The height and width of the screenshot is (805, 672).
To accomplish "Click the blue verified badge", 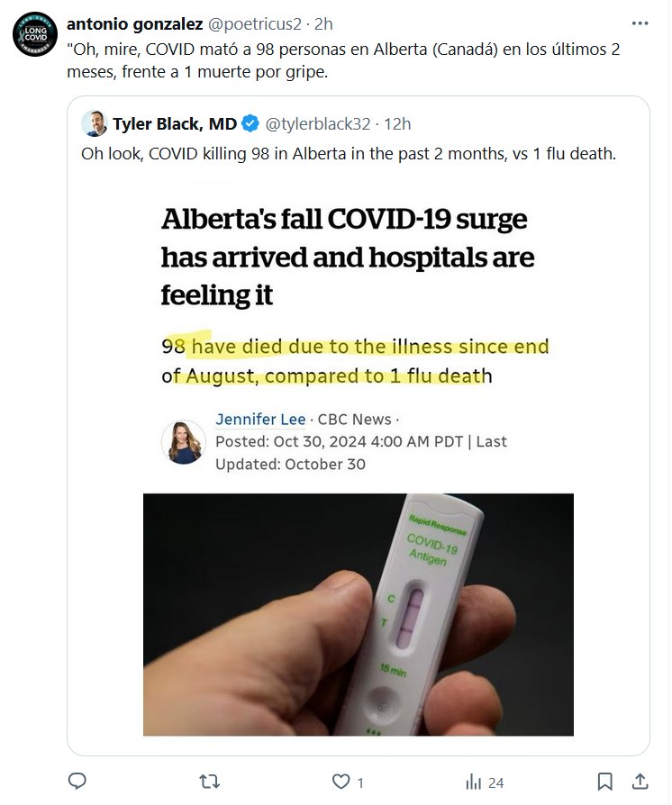I will (x=250, y=123).
